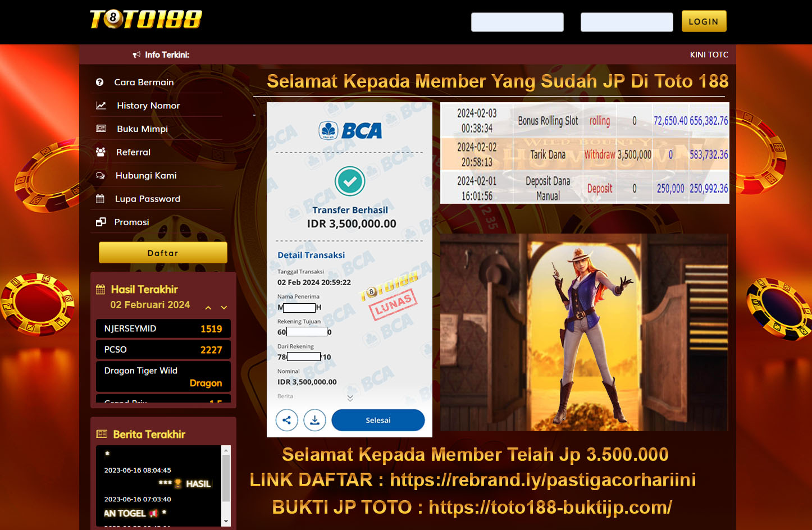Image resolution: width=812 pixels, height=530 pixels.
Task: Click the cowgirl Wild Bounty game image
Action: pos(584,332)
